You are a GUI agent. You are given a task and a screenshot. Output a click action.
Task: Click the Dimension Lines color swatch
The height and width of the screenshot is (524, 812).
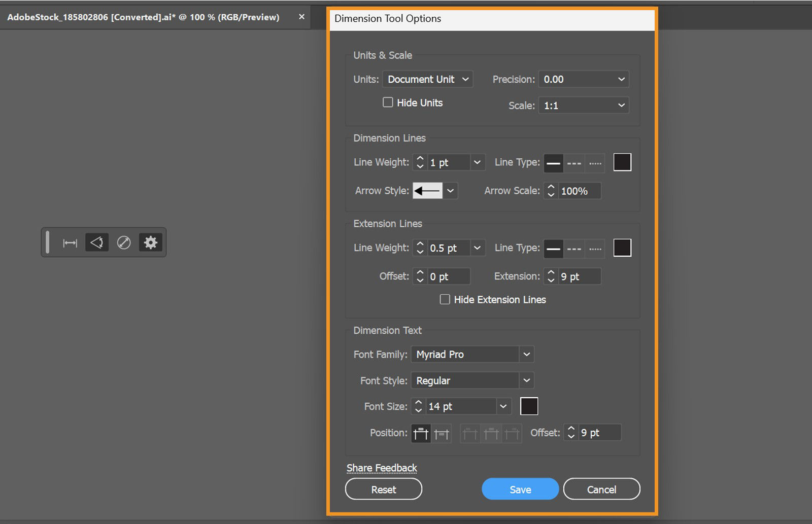pos(622,162)
